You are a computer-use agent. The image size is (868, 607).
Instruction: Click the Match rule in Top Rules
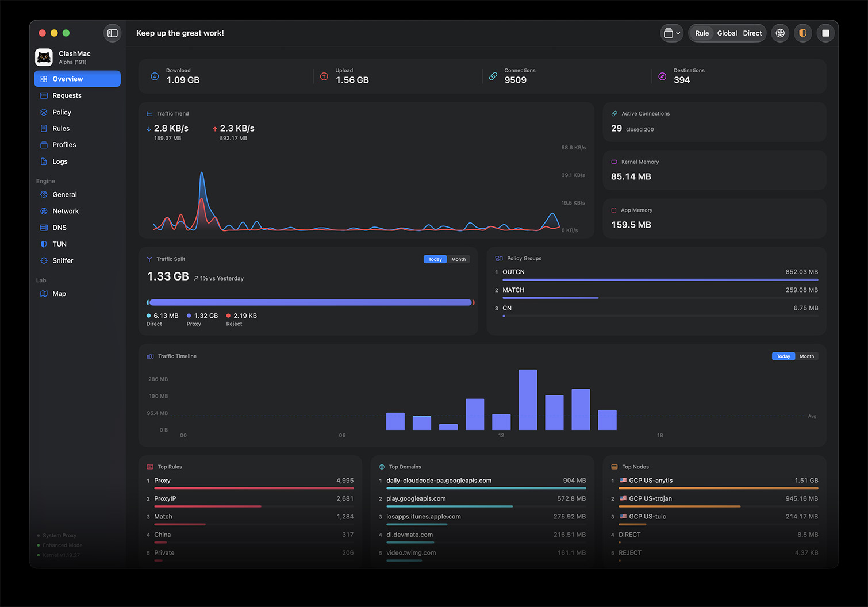click(x=250, y=519)
